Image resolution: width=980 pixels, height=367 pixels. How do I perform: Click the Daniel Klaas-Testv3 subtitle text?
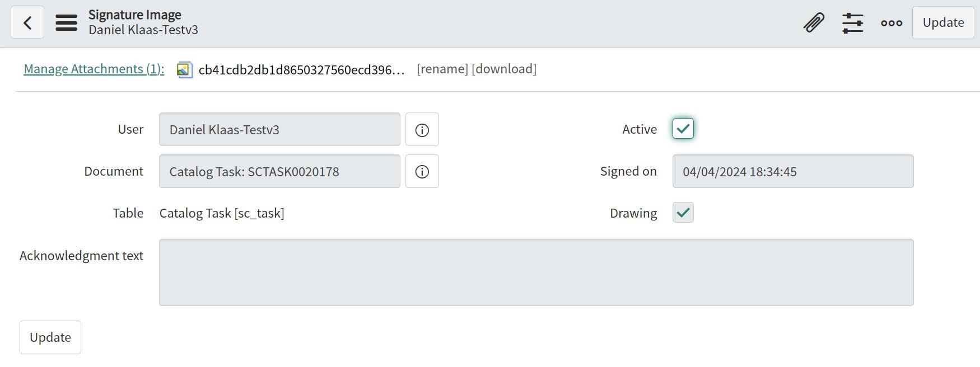point(143,29)
